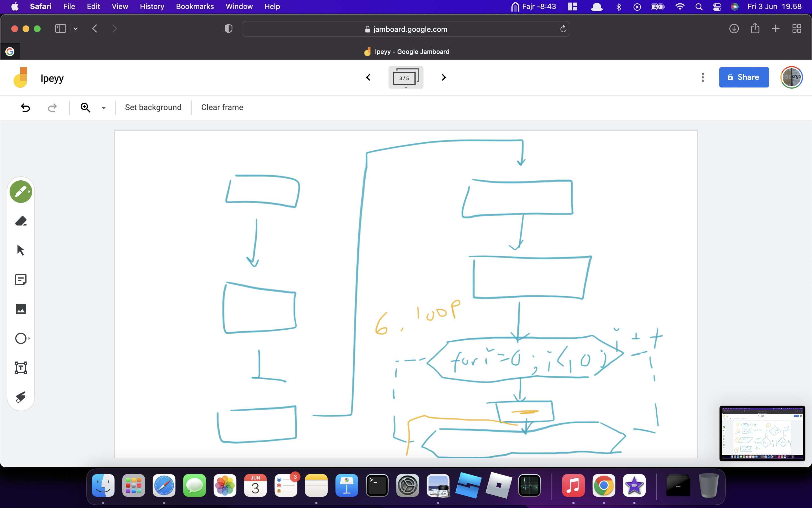Expand the frame bar showing 3/5

click(406, 78)
